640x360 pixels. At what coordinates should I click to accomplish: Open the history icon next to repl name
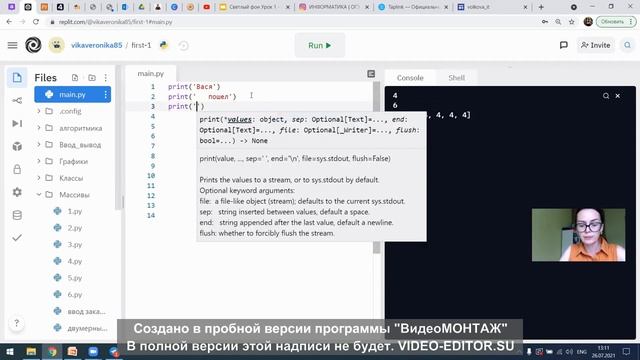[x=183, y=45]
